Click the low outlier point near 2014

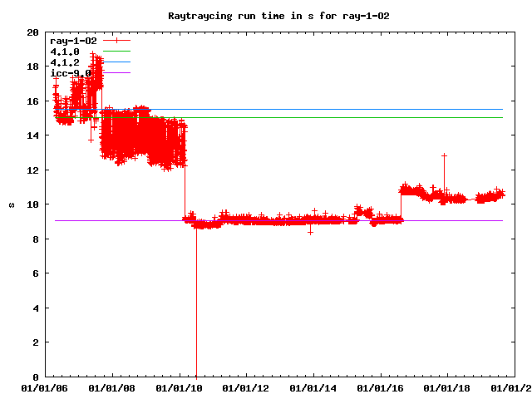[x=311, y=232]
